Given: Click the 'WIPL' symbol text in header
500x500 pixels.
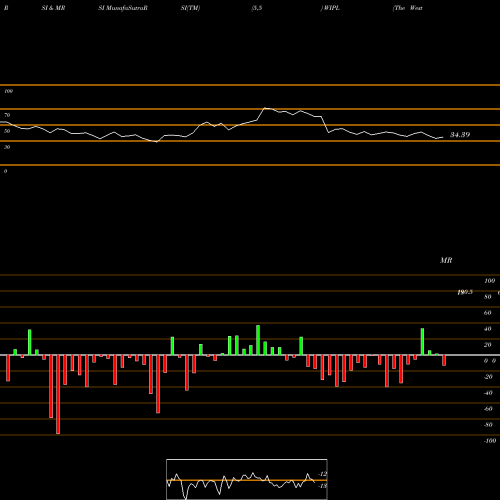Looking at the screenshot, I should [x=331, y=8].
